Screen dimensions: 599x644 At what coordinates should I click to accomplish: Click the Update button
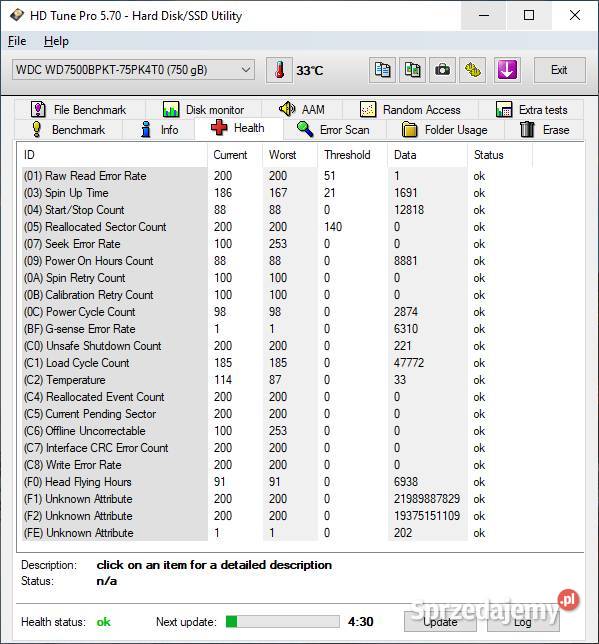coord(440,622)
